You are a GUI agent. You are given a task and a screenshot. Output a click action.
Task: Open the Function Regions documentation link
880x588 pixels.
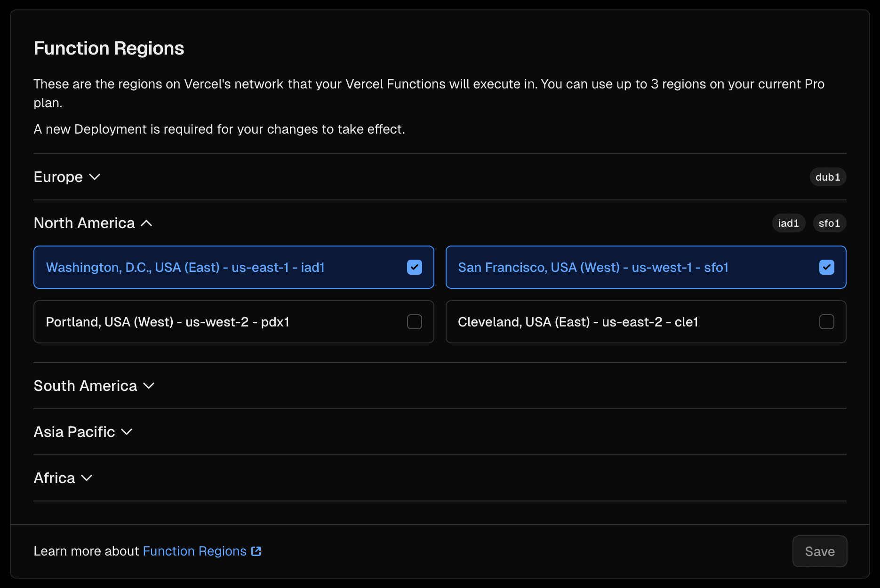click(x=194, y=551)
